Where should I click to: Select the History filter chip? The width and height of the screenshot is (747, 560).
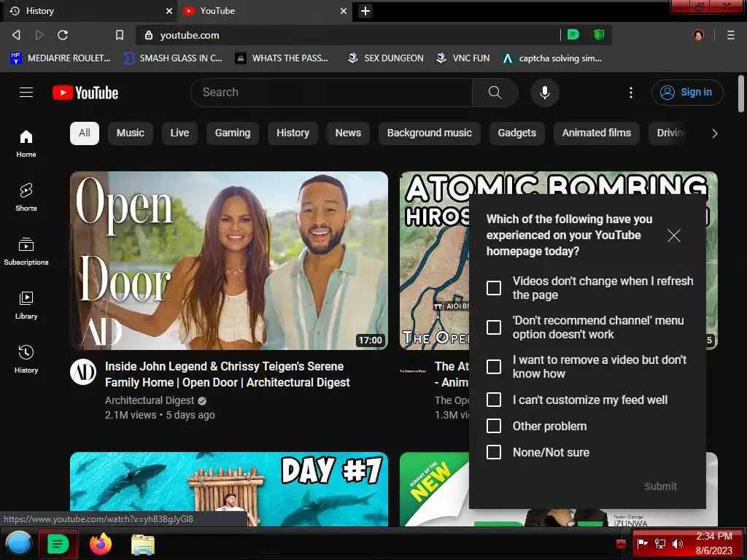293,133
